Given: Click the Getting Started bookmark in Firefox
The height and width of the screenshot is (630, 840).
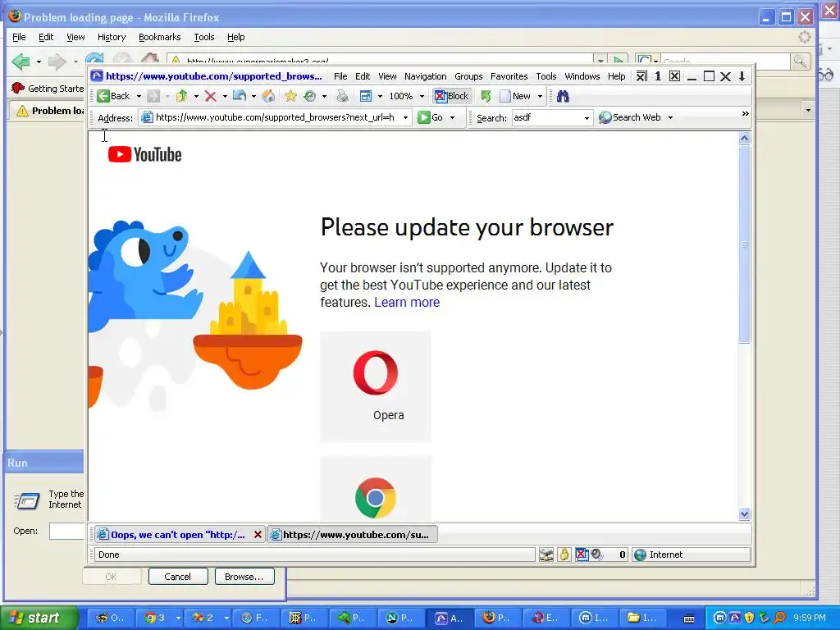Looking at the screenshot, I should click(47, 89).
